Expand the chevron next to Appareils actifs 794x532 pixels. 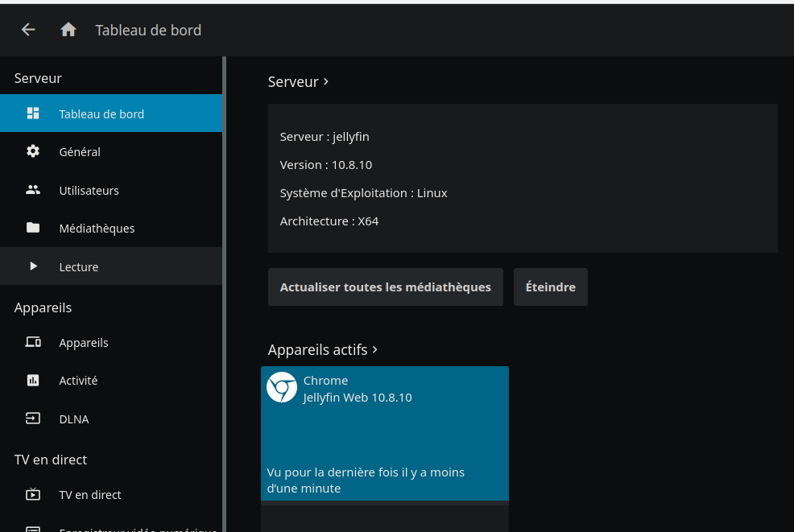click(374, 350)
